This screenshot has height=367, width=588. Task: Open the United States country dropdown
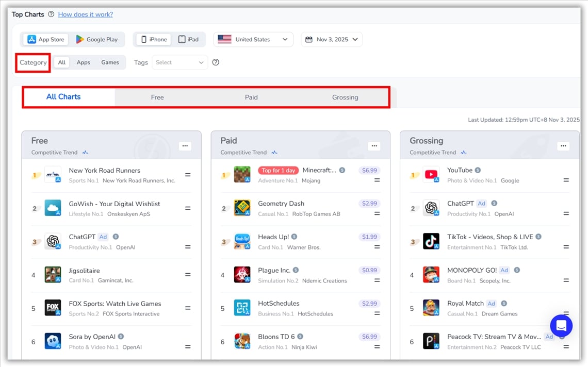tap(253, 39)
